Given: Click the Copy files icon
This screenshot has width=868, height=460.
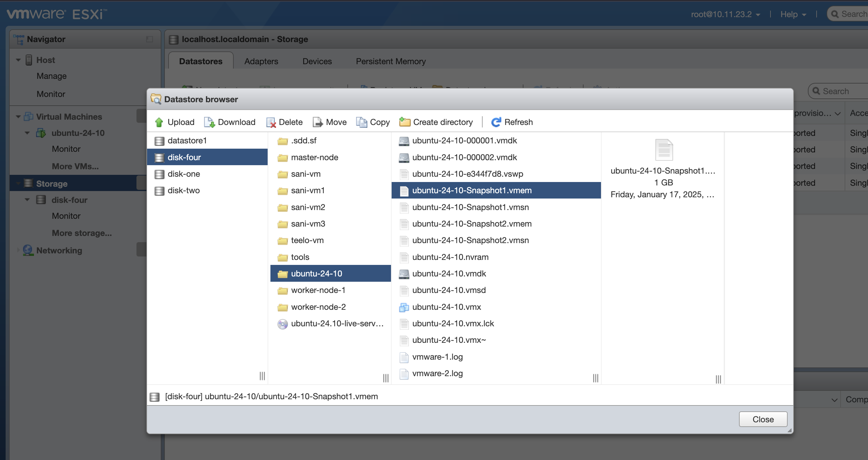Looking at the screenshot, I should pos(361,122).
